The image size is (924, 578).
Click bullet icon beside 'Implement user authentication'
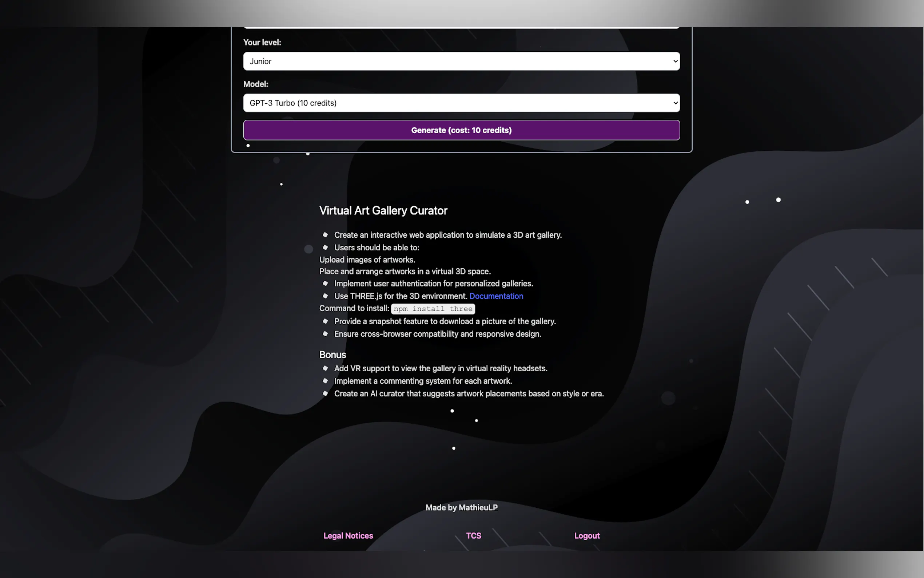tap(325, 283)
